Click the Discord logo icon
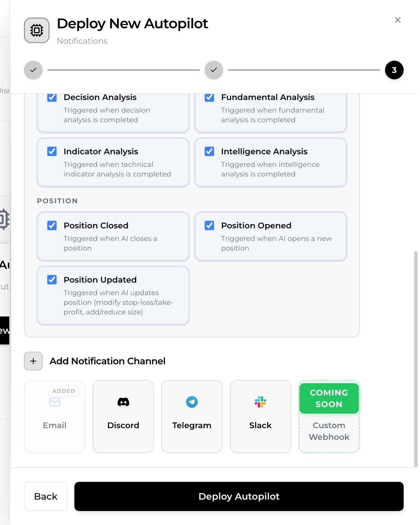This screenshot has height=525, width=420. (x=123, y=402)
